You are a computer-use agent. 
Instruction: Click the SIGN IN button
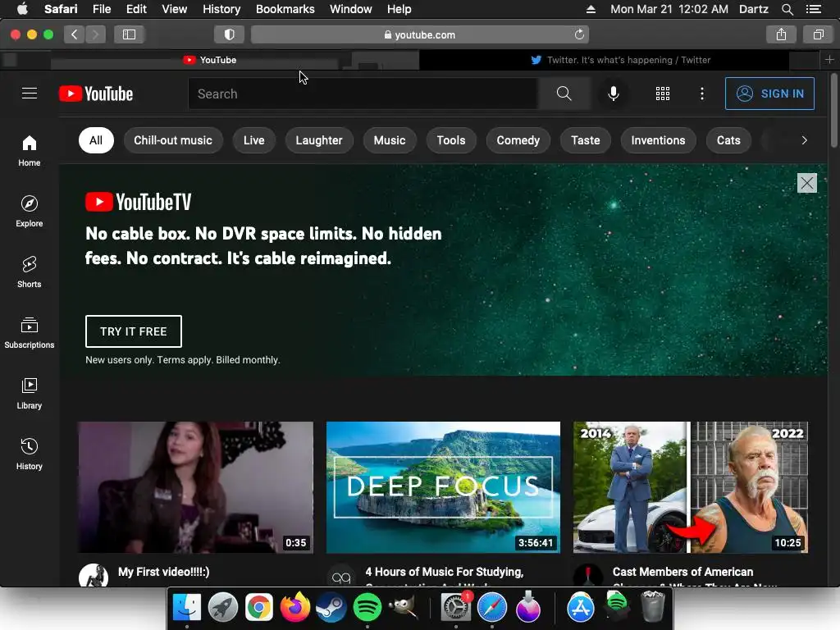[x=769, y=94]
